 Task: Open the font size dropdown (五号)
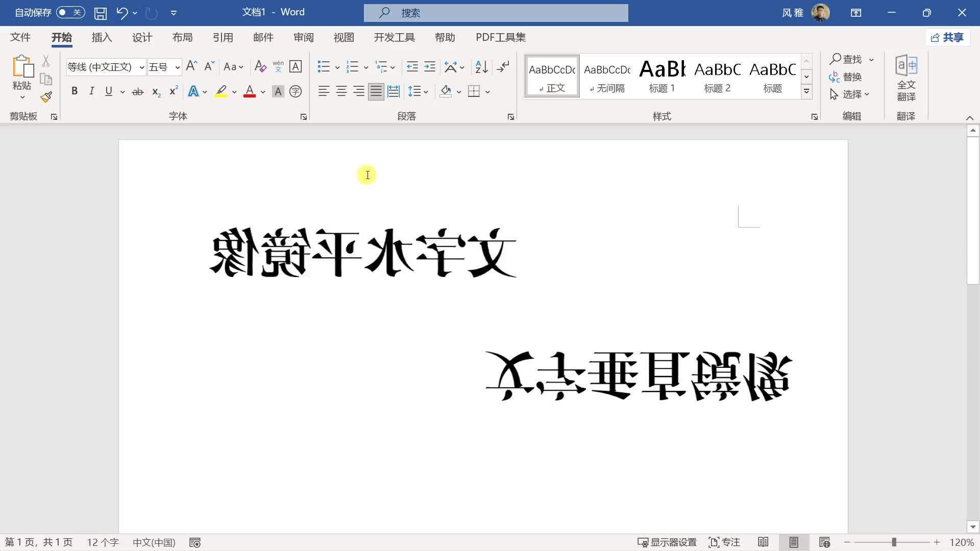coord(177,67)
